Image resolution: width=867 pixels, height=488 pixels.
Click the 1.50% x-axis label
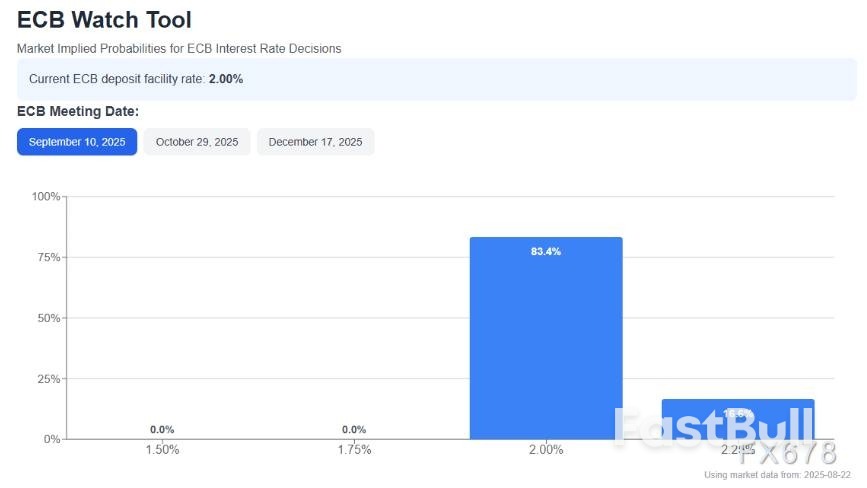click(x=162, y=450)
